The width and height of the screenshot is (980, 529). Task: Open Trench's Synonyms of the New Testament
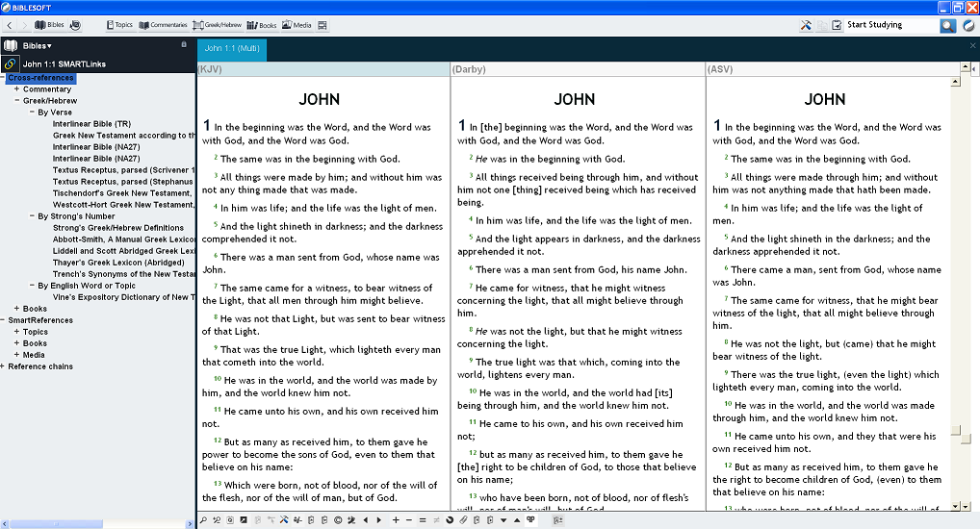pyautogui.click(x=124, y=274)
